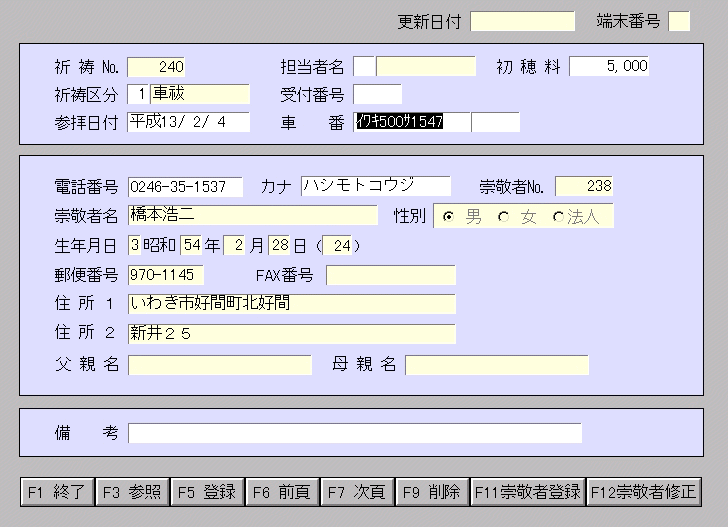Image resolution: width=728 pixels, height=527 pixels.
Task: Go to next page with F7 次頁
Action: coord(358,492)
